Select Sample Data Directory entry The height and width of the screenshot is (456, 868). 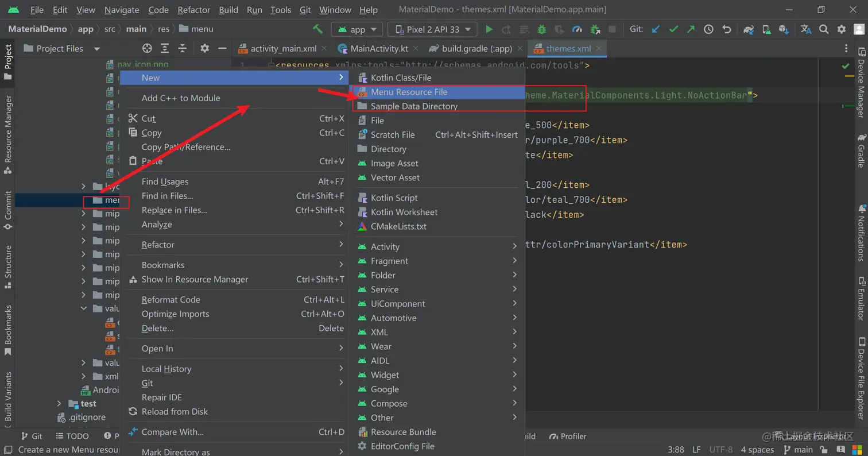[x=437, y=106]
